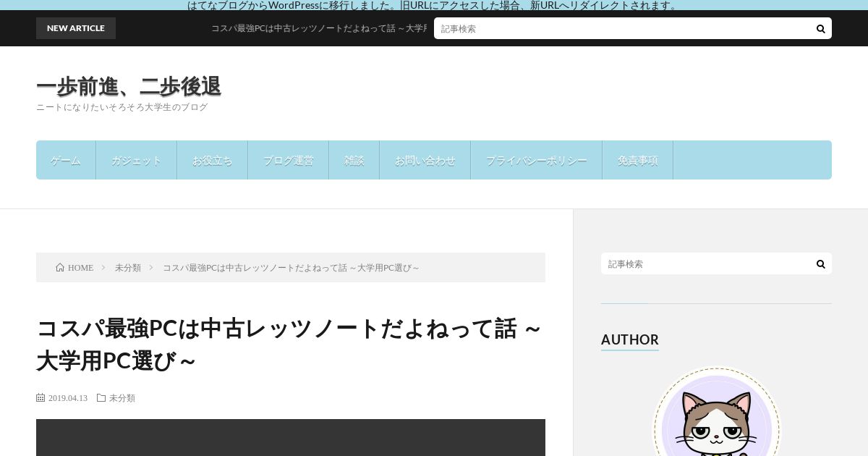868x456 pixels.
Task: Click the top bar search magnifier icon
Action: tap(820, 28)
